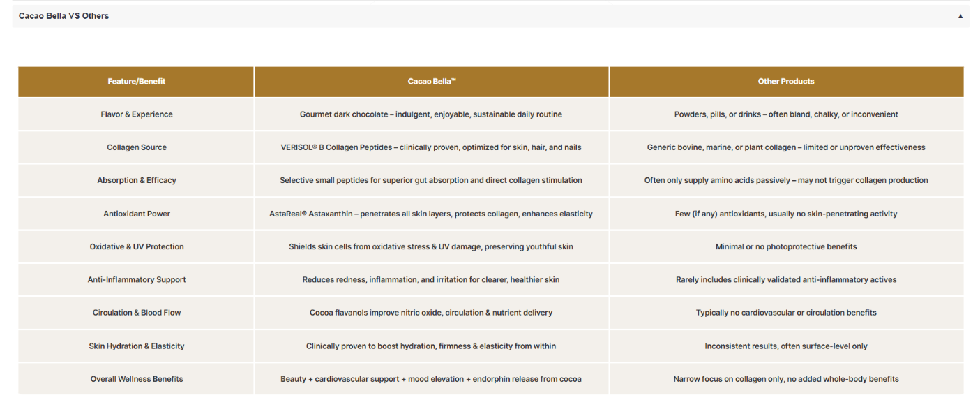The height and width of the screenshot is (407, 980).
Task: Select the Oxidative & UV Protection label
Action: pyautogui.click(x=137, y=246)
